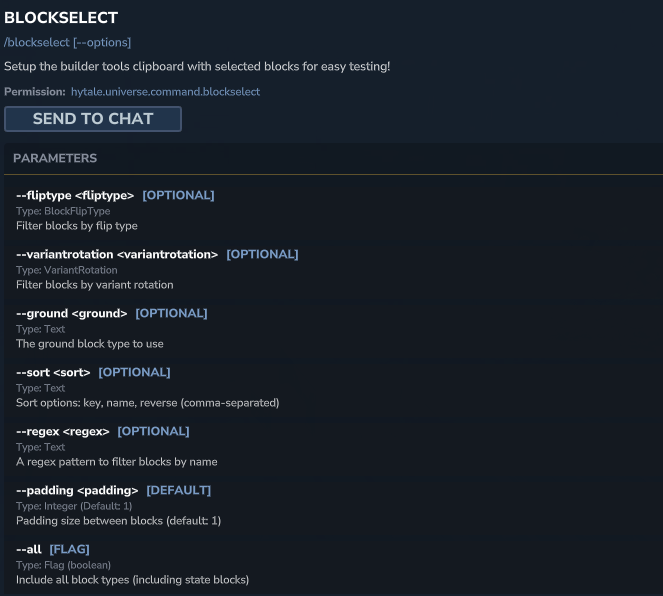Select the BLOCKSELECT command title
Screen dimensions: 663x596
[61, 18]
